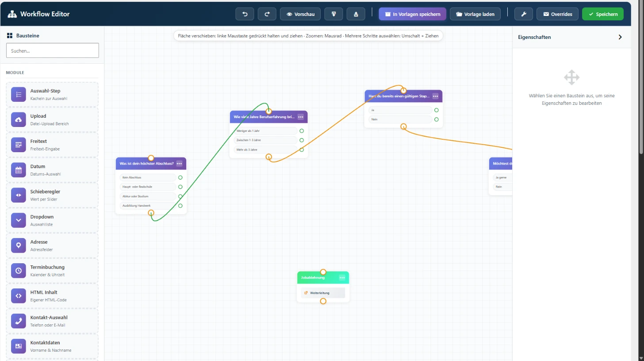Image resolution: width=644 pixels, height=361 pixels.
Task: Click In Vorlagen speichern
Action: pos(413,14)
